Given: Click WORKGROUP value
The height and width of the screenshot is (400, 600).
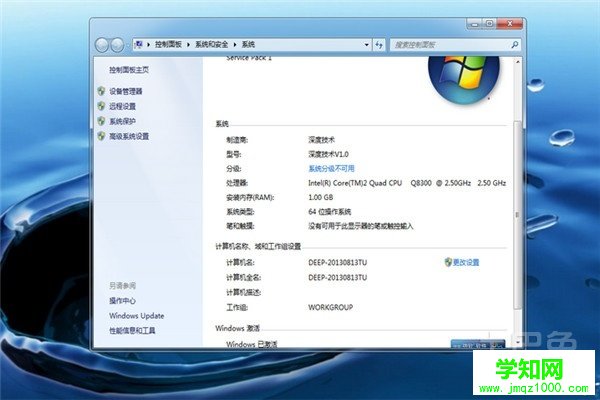Looking at the screenshot, I should [x=331, y=307].
